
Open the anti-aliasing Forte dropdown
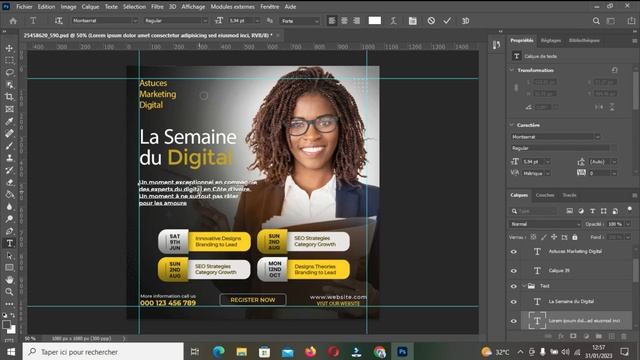[x=300, y=21]
